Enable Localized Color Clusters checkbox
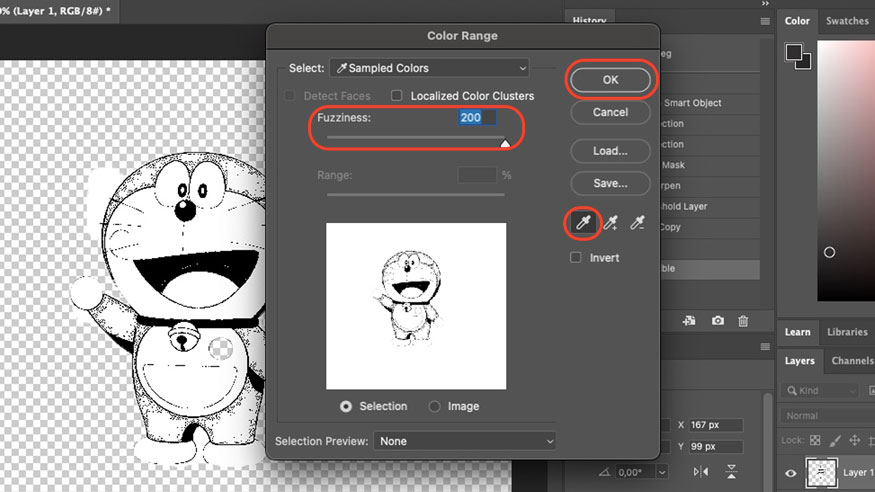The image size is (875, 492). (396, 95)
